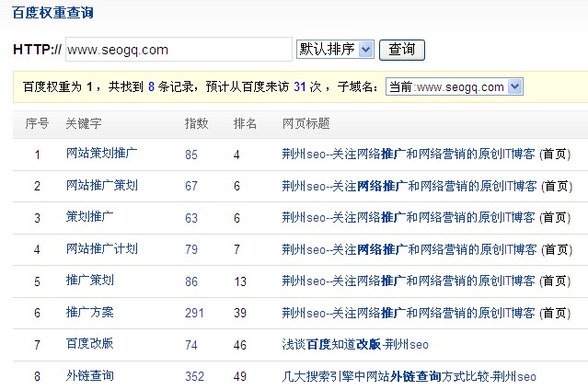
Task: Click row number 8 in table
Action: point(37,376)
